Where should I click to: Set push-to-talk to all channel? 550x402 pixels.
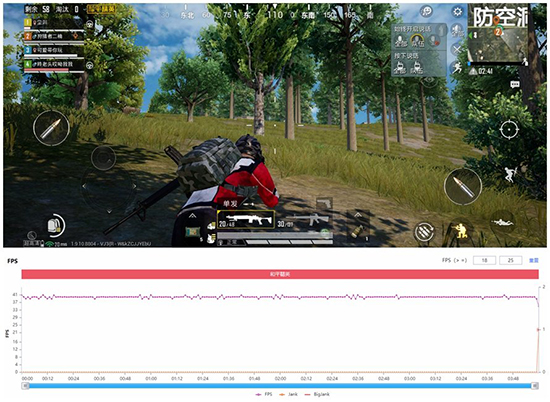[399, 68]
